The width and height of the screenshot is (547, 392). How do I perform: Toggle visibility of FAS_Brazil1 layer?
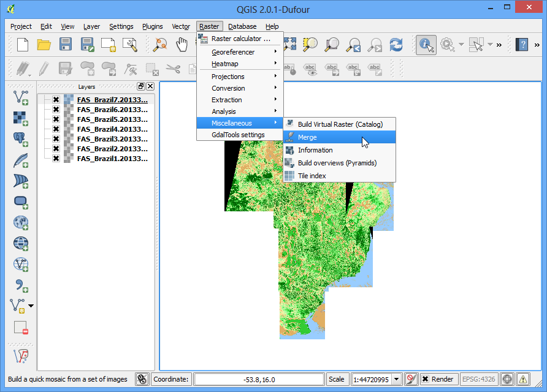click(x=56, y=158)
